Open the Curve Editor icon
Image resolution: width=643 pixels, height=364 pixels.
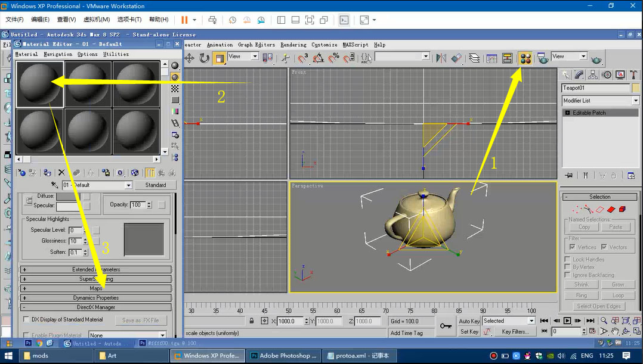[x=491, y=58]
